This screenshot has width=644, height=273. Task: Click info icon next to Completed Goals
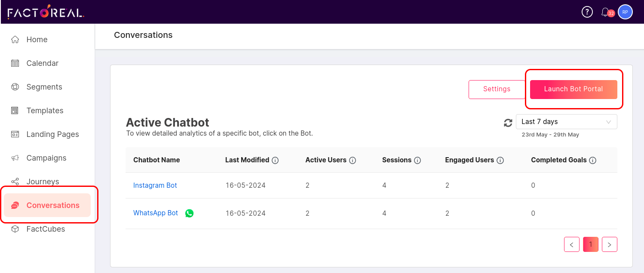pyautogui.click(x=592, y=160)
